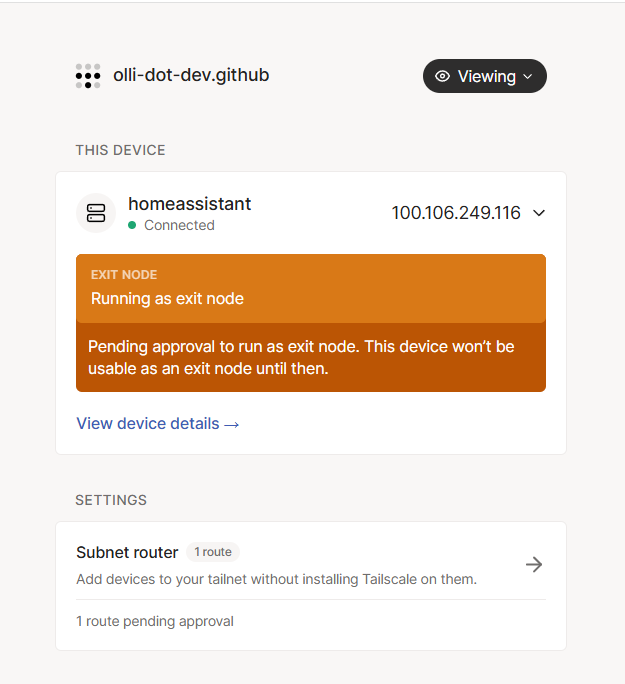Click the Tailscale dotted logo icon
Viewport: 625px width, 684px height.
88,76
